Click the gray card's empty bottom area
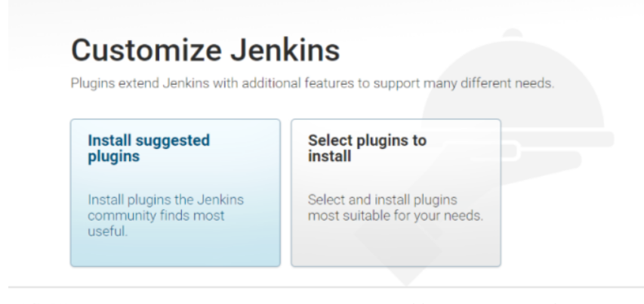This screenshot has height=304, width=644. (x=396, y=246)
